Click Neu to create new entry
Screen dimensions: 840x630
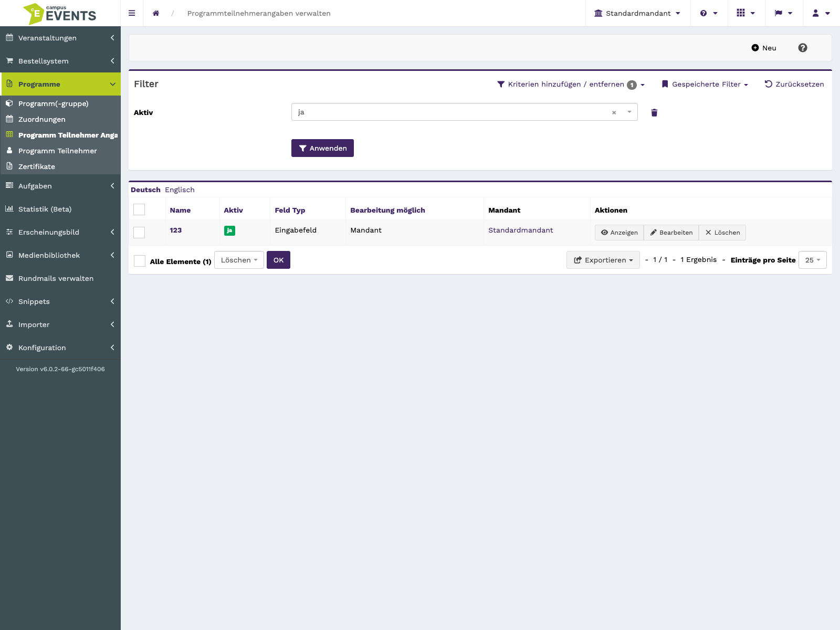click(764, 48)
